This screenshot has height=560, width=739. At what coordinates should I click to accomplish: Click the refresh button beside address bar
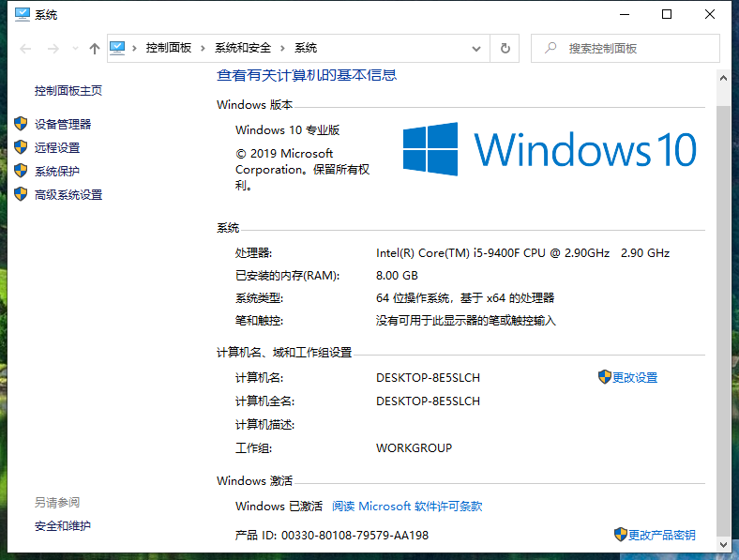tap(505, 48)
